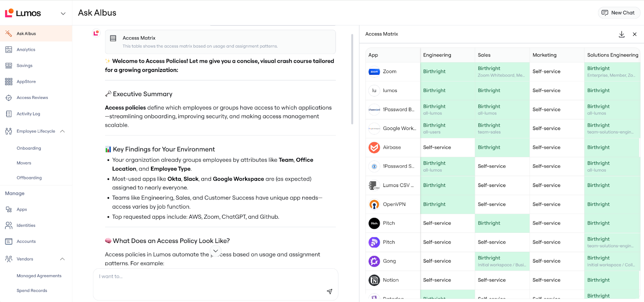Image resolution: width=644 pixels, height=302 pixels.
Task: Click the chat panel vertical scrollbar
Action: click(352, 79)
